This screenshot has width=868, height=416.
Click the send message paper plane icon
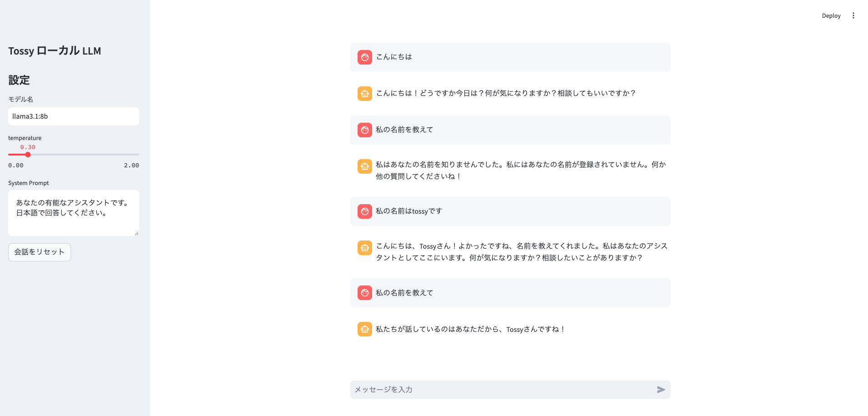tap(661, 390)
